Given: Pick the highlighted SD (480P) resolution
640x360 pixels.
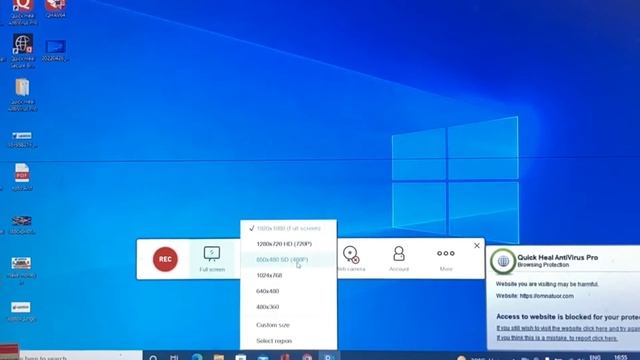Looking at the screenshot, I should (289, 260).
